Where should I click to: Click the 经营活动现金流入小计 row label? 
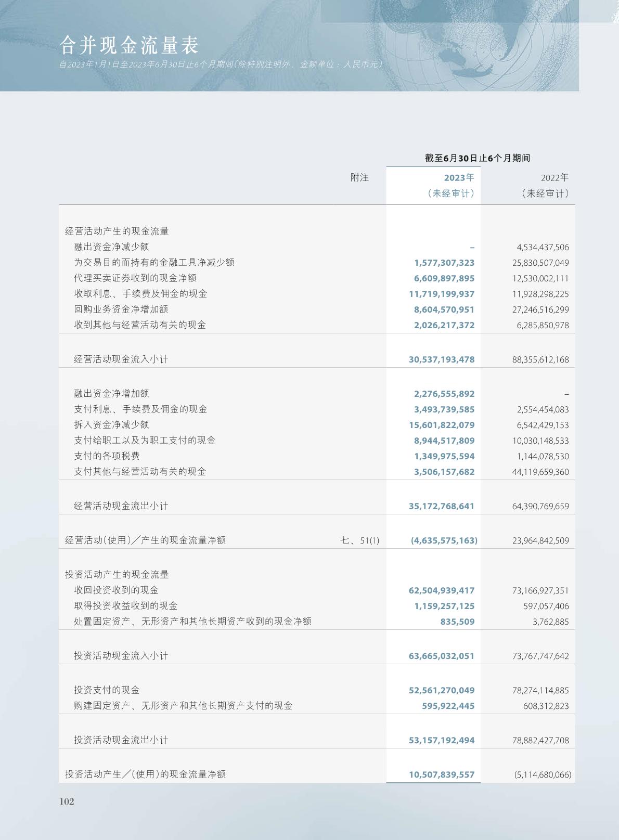pos(121,359)
